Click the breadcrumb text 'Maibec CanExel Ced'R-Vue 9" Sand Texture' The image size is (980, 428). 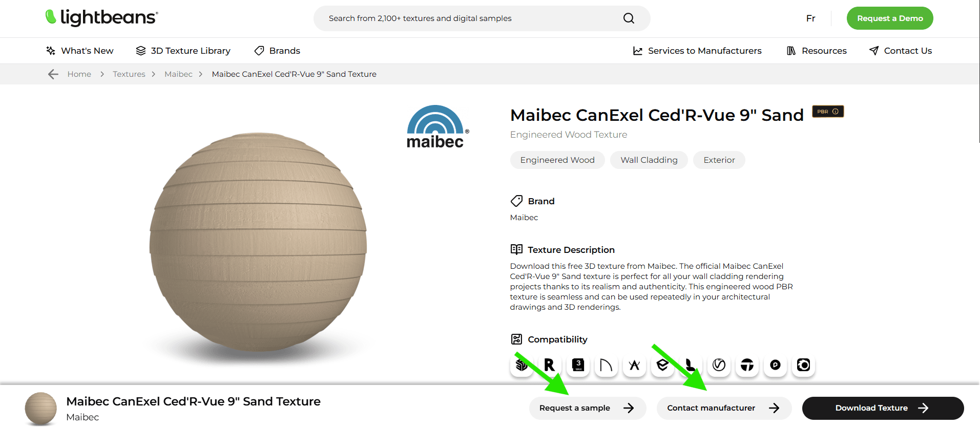pyautogui.click(x=294, y=74)
